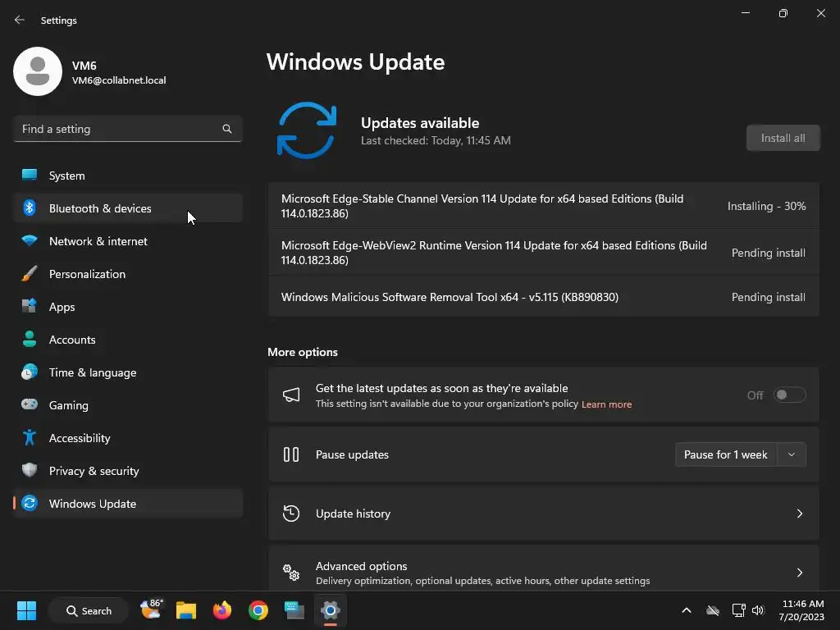This screenshot has width=840, height=630.
Task: Launch Google Chrome from the taskbar
Action: pos(258,610)
